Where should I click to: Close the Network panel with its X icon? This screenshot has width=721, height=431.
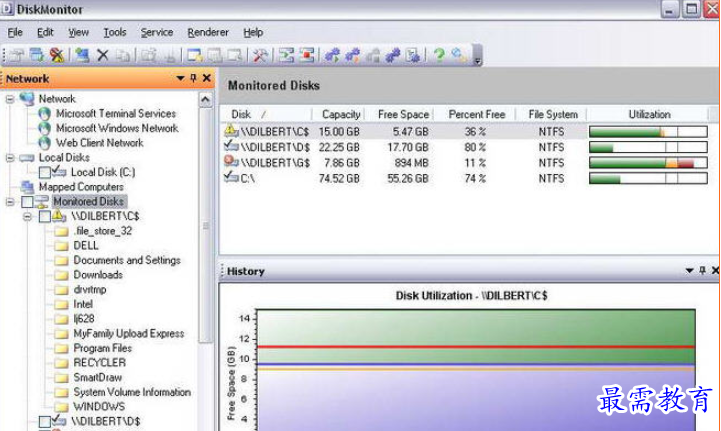(x=207, y=78)
